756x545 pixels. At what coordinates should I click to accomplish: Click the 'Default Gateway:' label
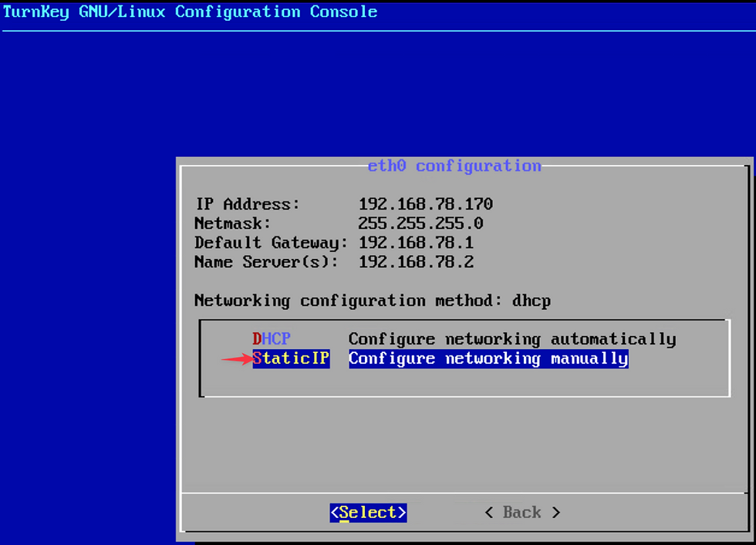click(x=271, y=243)
